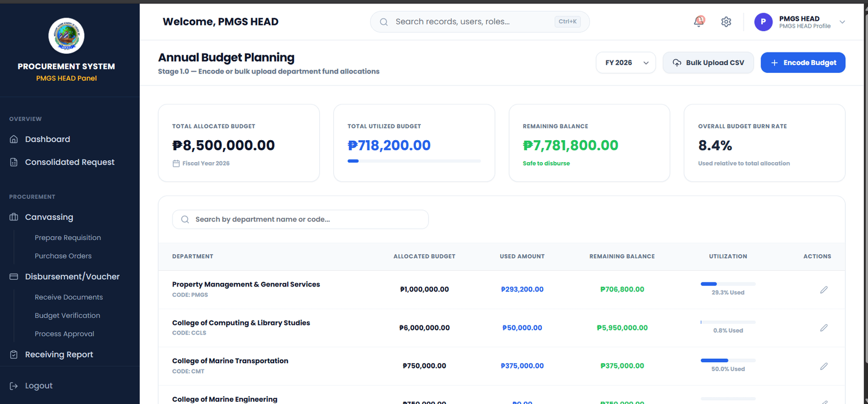
Task: Click magnifier icon in department search
Action: (x=185, y=219)
